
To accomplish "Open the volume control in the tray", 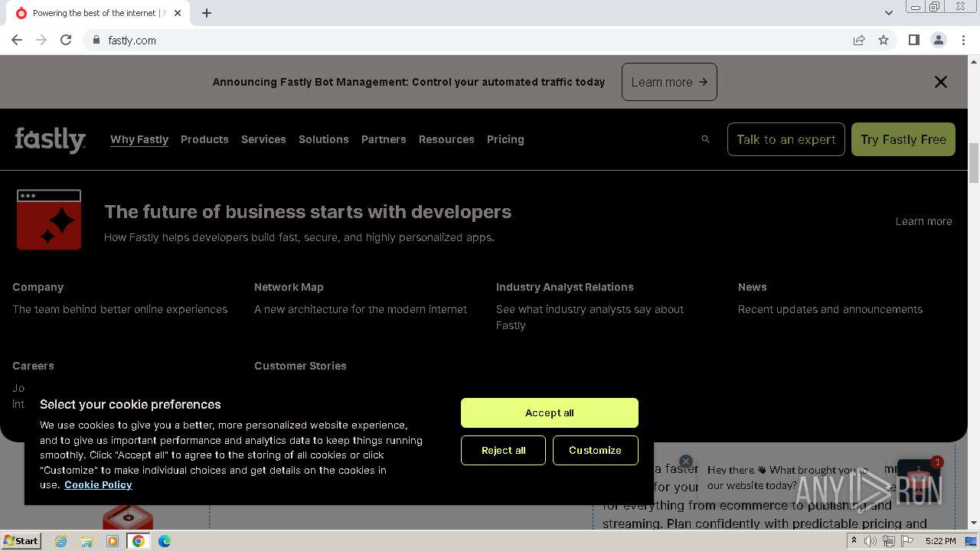I will [871, 541].
